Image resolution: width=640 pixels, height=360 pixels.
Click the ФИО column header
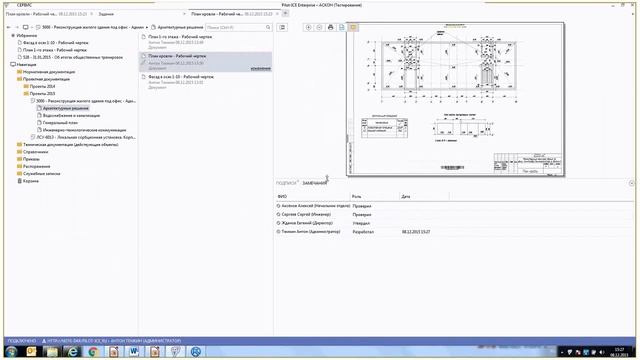pos(282,197)
